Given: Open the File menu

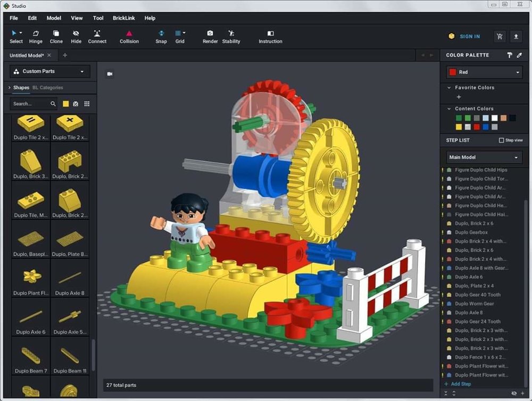Looking at the screenshot, I should pyautogui.click(x=14, y=18).
